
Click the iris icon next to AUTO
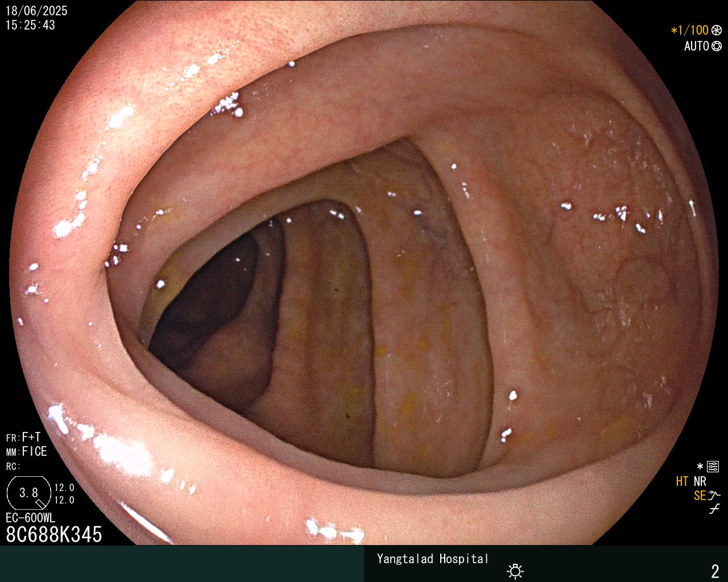pos(717,46)
